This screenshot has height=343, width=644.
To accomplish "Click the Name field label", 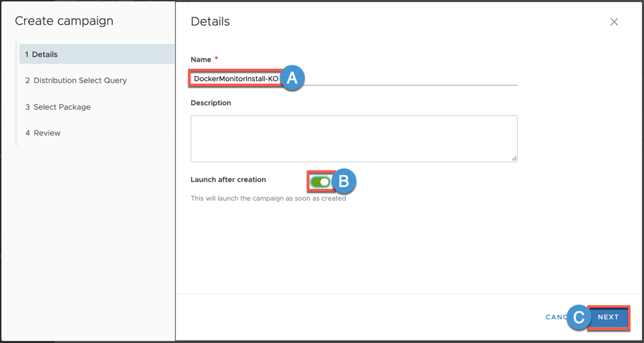I will pyautogui.click(x=200, y=59).
